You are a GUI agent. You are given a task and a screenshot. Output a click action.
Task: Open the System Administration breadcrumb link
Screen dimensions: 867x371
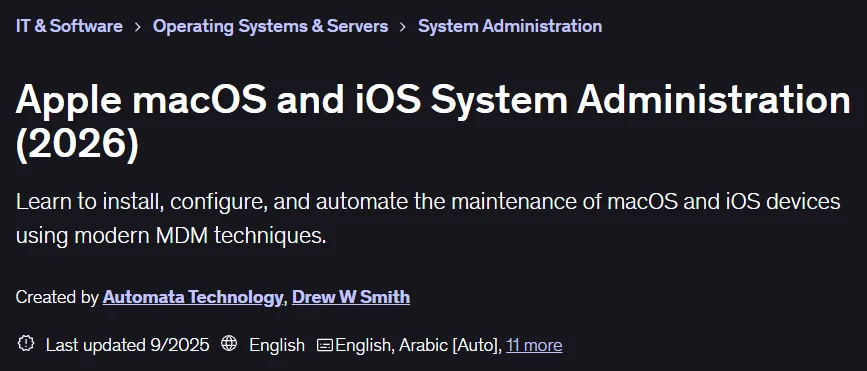click(510, 26)
